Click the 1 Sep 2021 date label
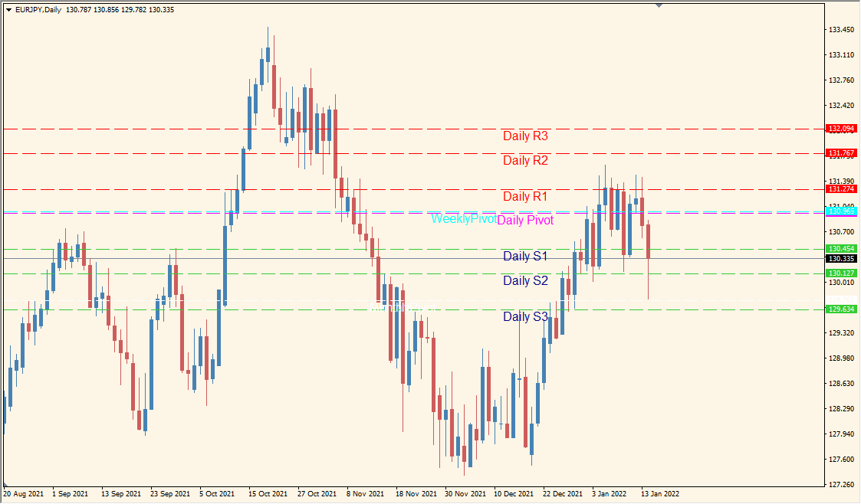The image size is (861, 504). point(71,493)
